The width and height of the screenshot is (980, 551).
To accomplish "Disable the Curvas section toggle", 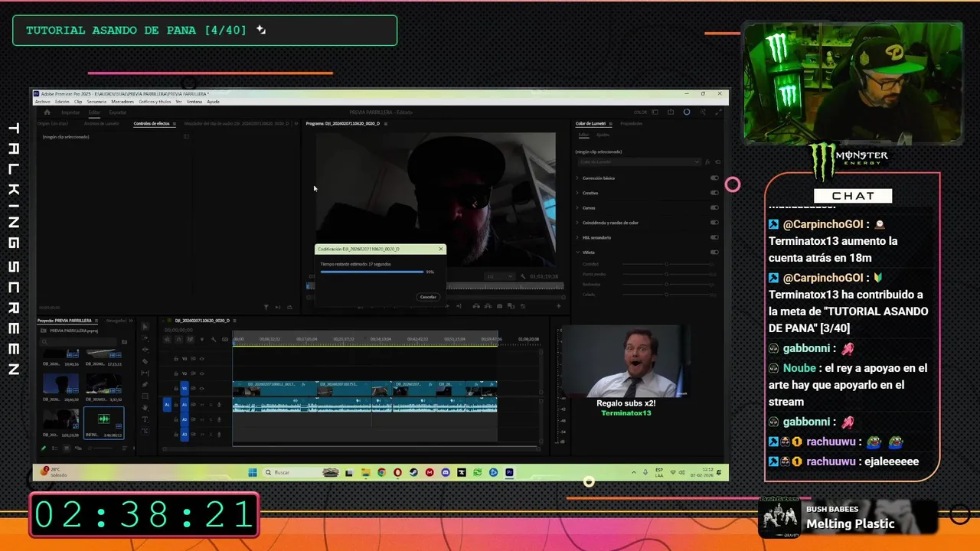I will 714,207.
